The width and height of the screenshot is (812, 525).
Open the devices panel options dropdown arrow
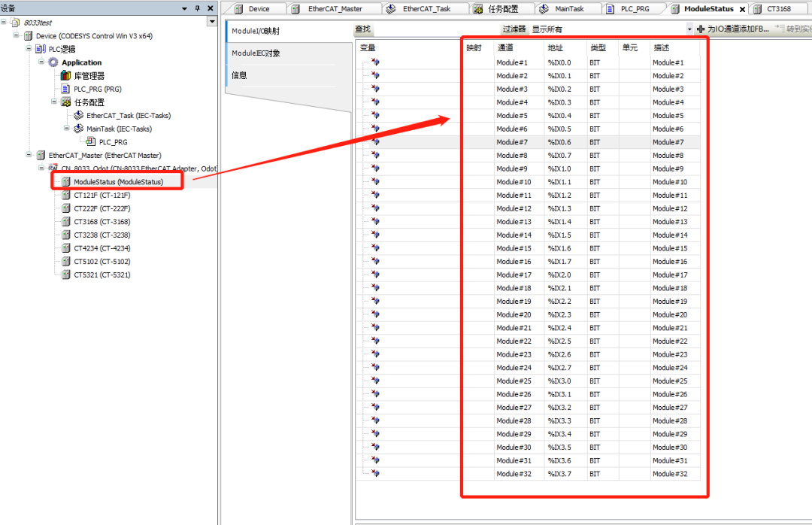click(185, 8)
